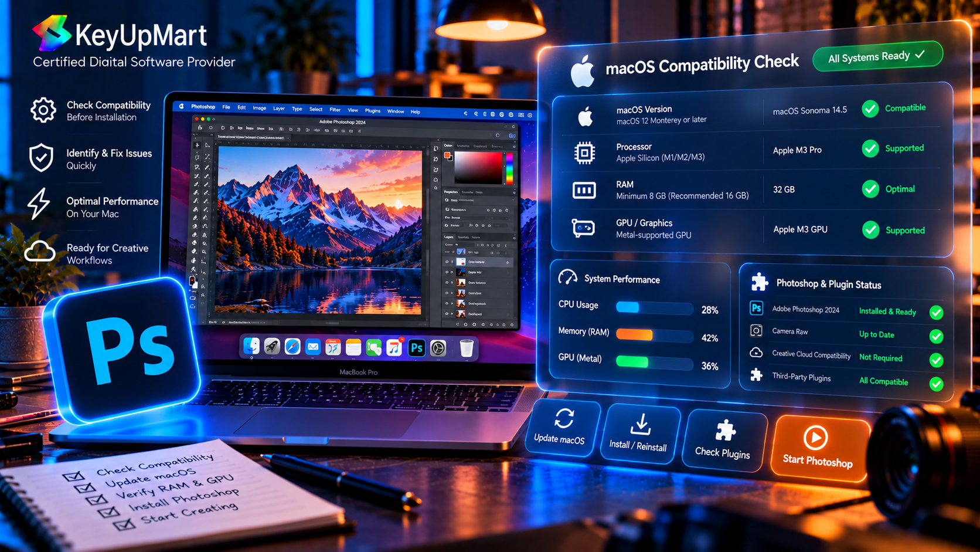Open Safari compass icon in dock
The height and width of the screenshot is (552, 980).
click(x=292, y=347)
